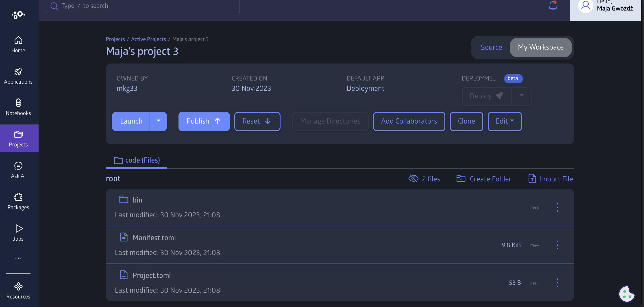Open cookie settings icon
Viewport: 644px width, 307px height.
pyautogui.click(x=627, y=294)
